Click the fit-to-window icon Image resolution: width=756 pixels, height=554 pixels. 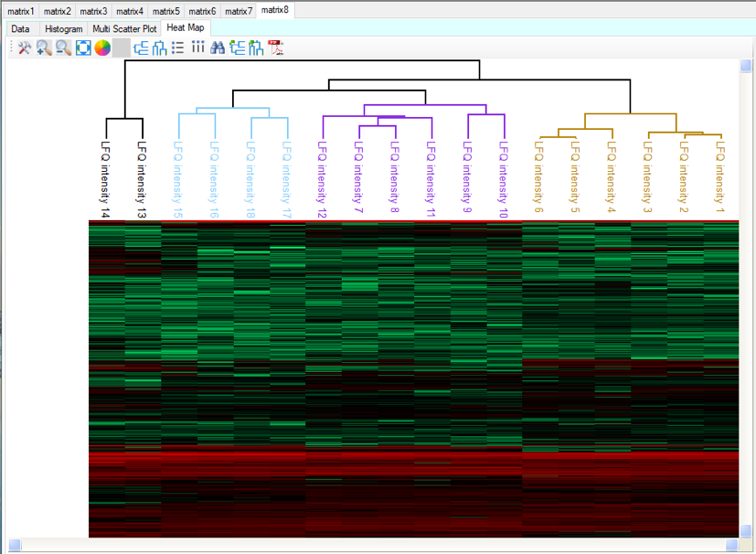point(83,48)
